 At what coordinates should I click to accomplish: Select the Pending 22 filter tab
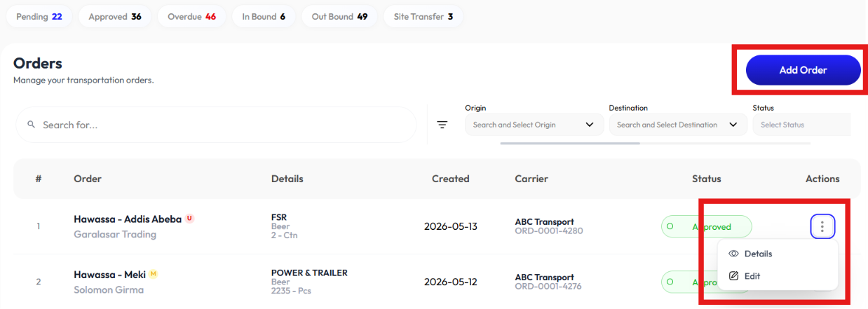39,17
